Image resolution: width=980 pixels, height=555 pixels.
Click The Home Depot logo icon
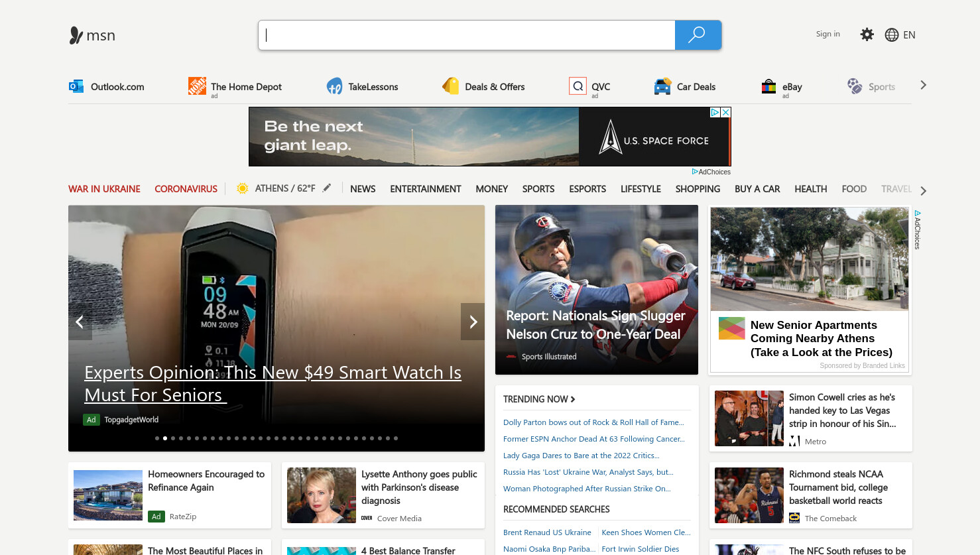coord(197,86)
